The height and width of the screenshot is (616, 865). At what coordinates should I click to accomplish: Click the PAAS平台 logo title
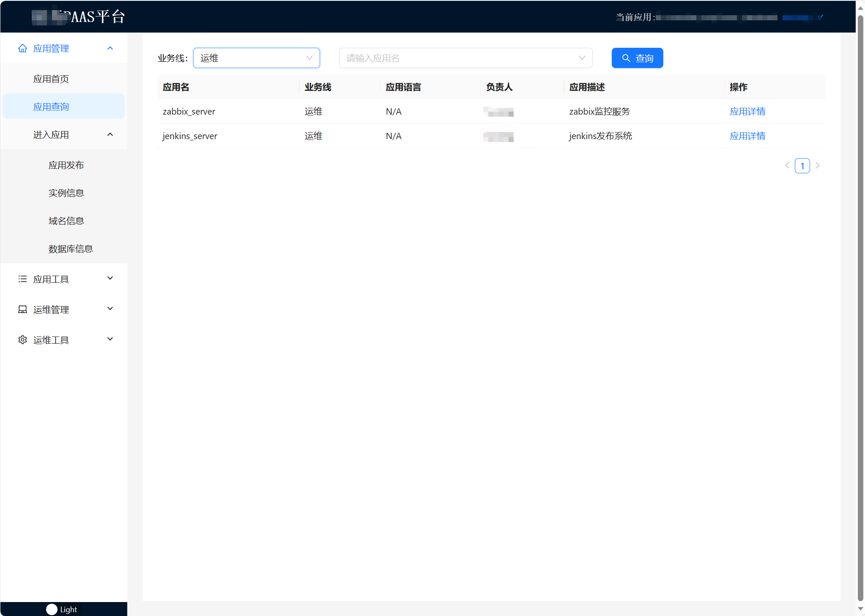click(78, 17)
